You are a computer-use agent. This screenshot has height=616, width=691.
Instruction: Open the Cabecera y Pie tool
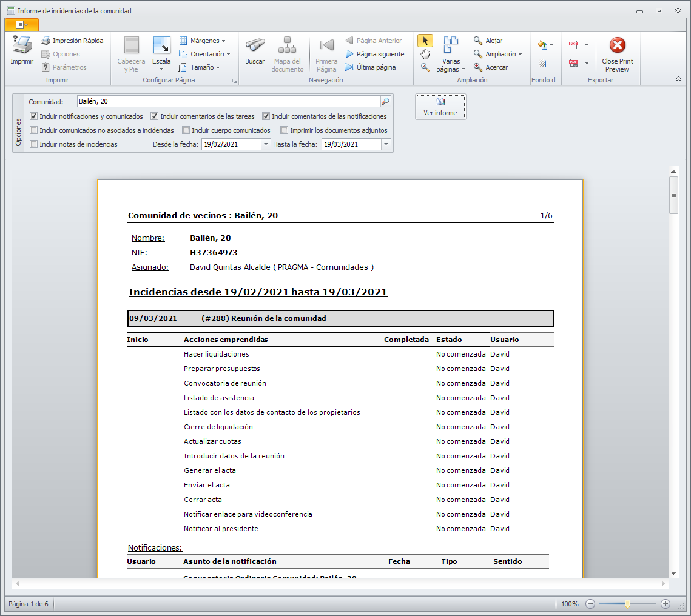[131, 54]
